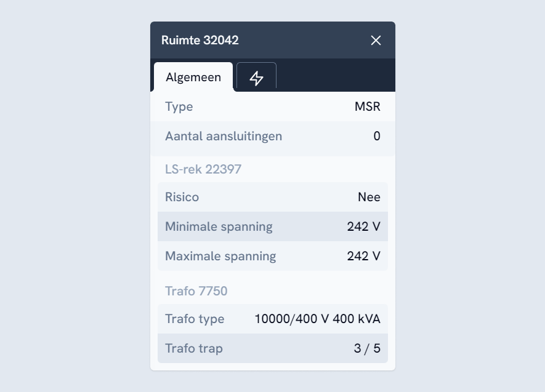Screen dimensions: 545x392
Task: Open the lightning bolt tab
Action: coord(256,78)
